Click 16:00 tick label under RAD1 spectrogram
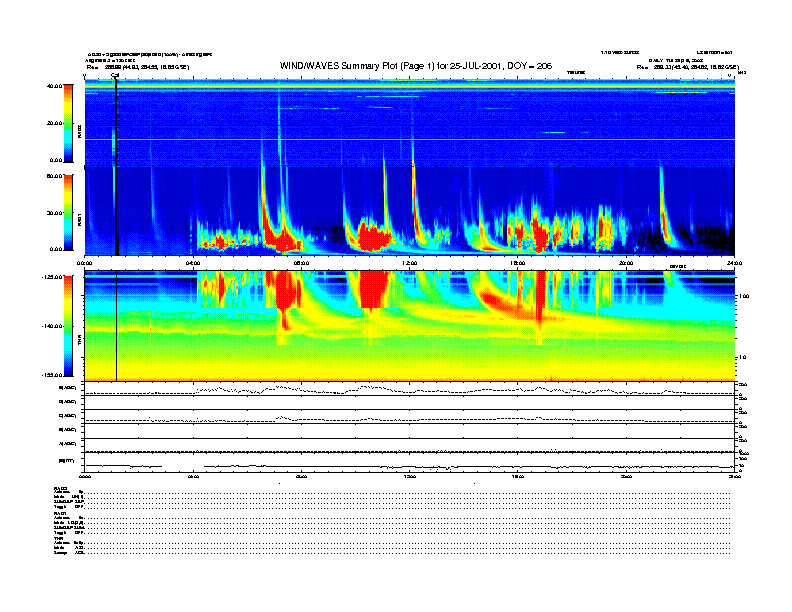The image size is (792, 612). (518, 263)
